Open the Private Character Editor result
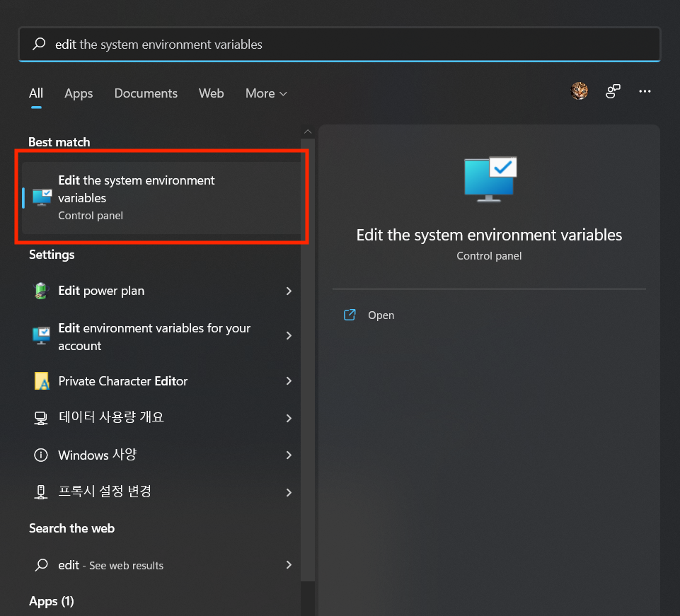680x616 pixels. (x=161, y=380)
